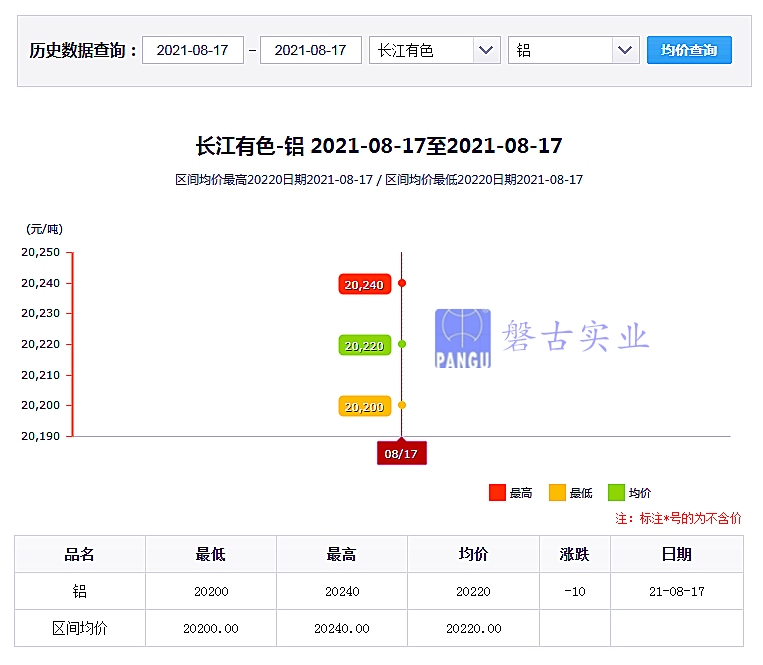The height and width of the screenshot is (665, 763).
Task: Click the yellow lowest price data point
Action: click(402, 405)
